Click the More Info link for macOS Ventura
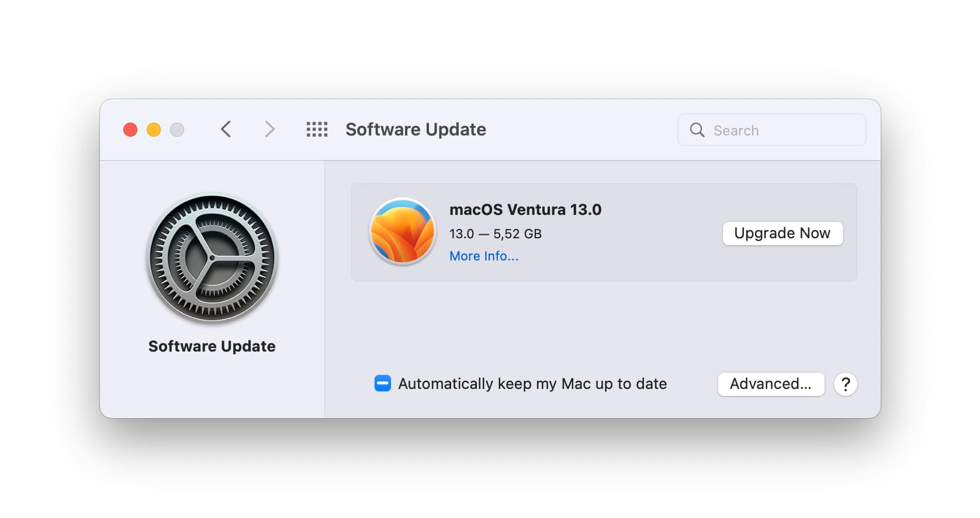This screenshot has width=980, height=518. point(483,256)
